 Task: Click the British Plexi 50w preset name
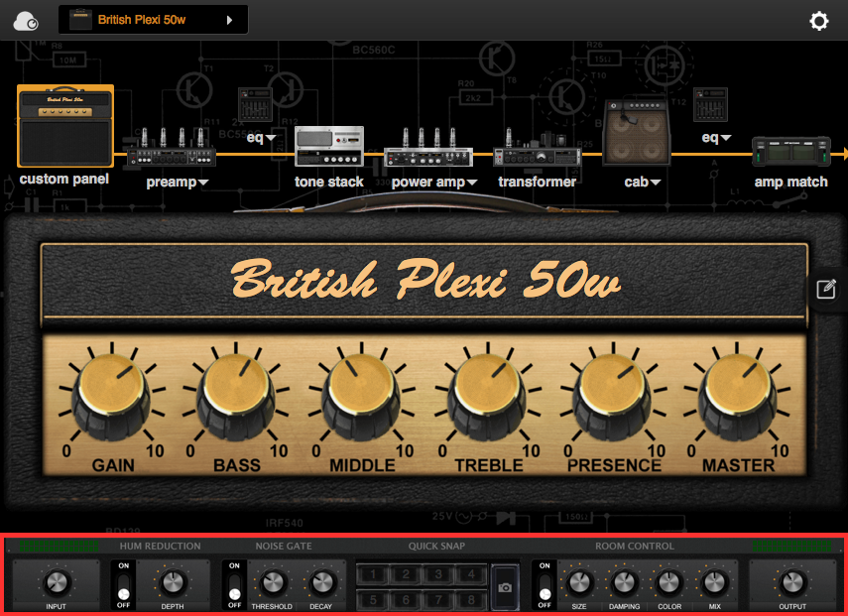point(142,20)
